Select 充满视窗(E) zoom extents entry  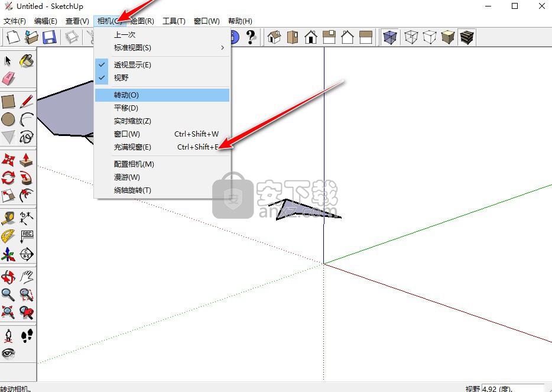coord(163,147)
